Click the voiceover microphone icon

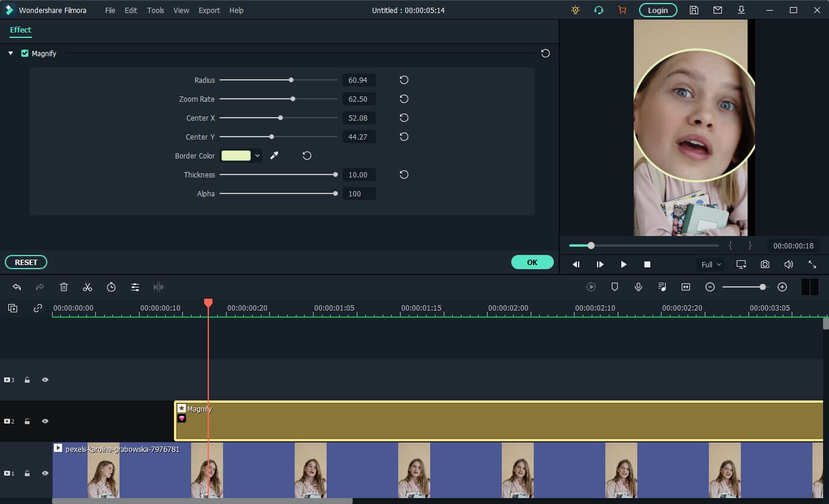coord(638,287)
